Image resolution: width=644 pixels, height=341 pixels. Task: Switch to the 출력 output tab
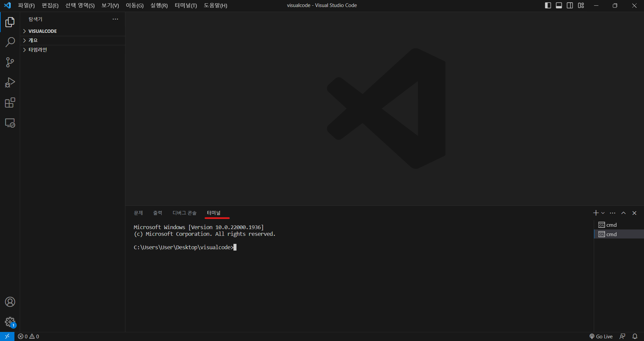[158, 213]
